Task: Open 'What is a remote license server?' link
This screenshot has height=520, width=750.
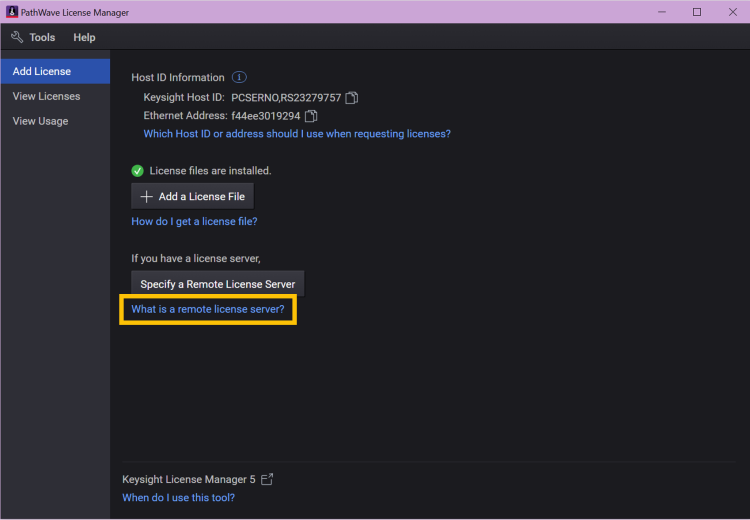Action: click(x=208, y=309)
